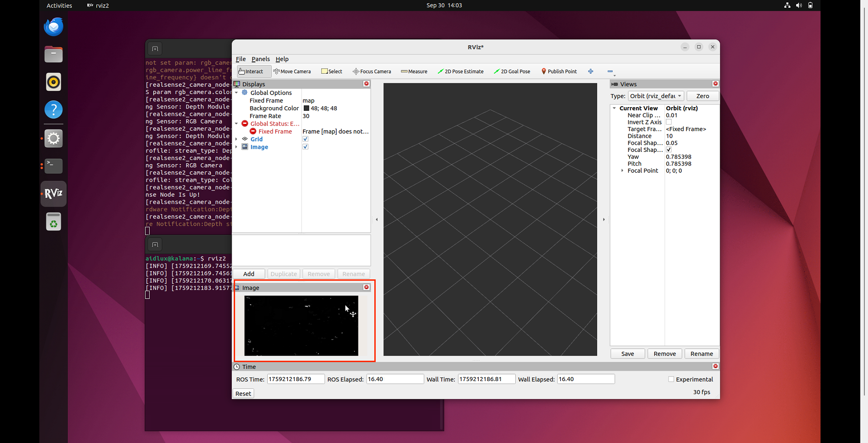
Task: Expand the Focal Point property
Action: (623, 171)
